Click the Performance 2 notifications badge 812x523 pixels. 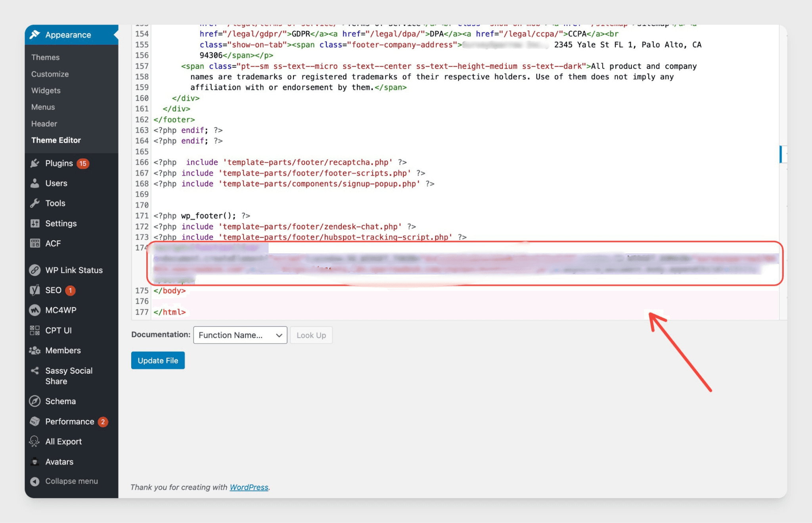[x=103, y=422]
